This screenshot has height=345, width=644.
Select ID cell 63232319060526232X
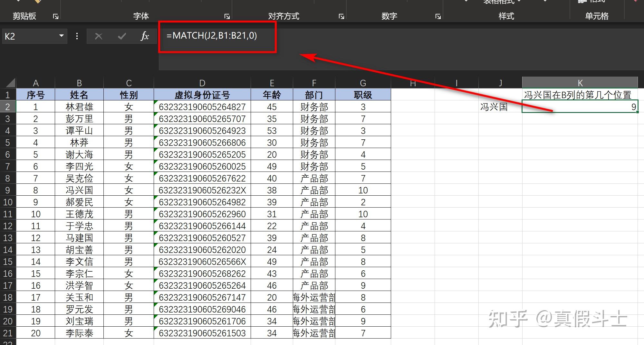[202, 190]
